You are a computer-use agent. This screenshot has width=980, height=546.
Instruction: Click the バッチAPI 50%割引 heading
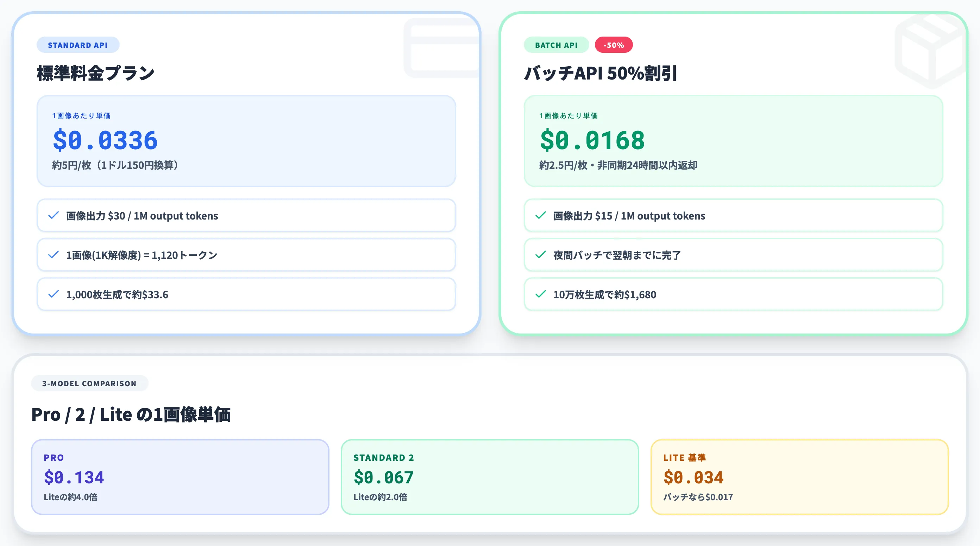tap(601, 73)
